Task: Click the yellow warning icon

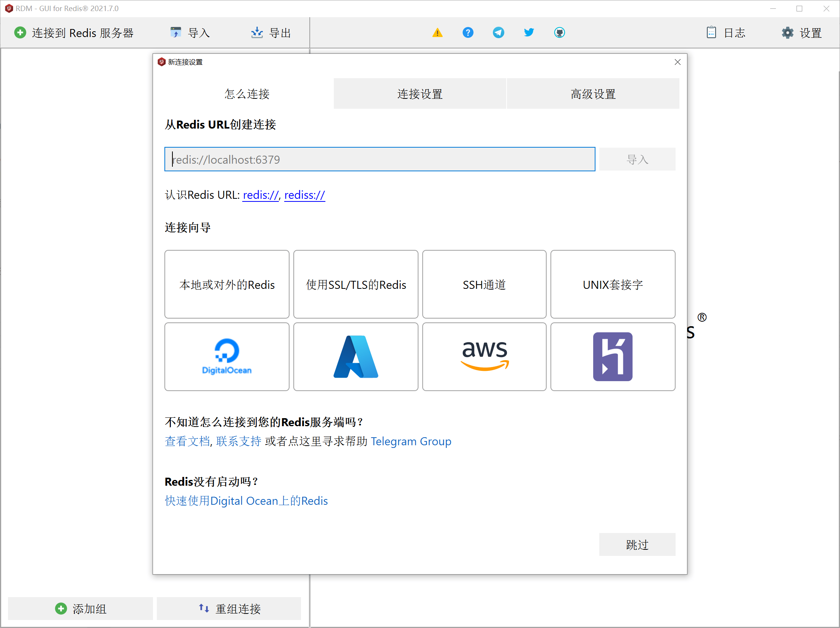Action: (437, 32)
